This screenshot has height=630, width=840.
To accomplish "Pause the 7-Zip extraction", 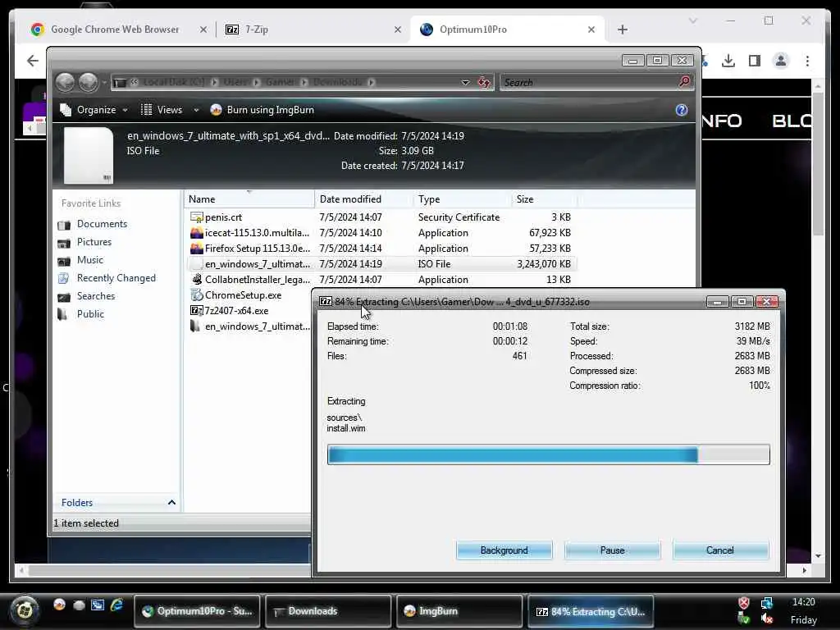I will [x=612, y=550].
